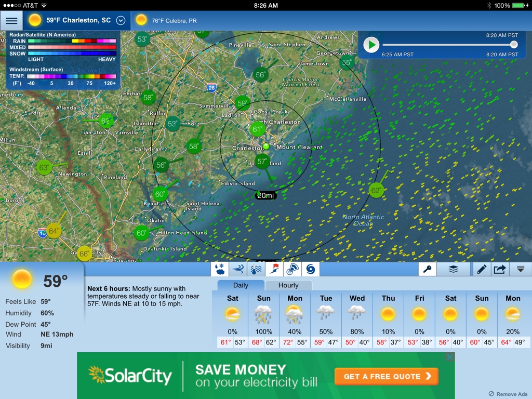Screen dimensions: 532x399
Task: Play the radar animation
Action: (x=371, y=45)
